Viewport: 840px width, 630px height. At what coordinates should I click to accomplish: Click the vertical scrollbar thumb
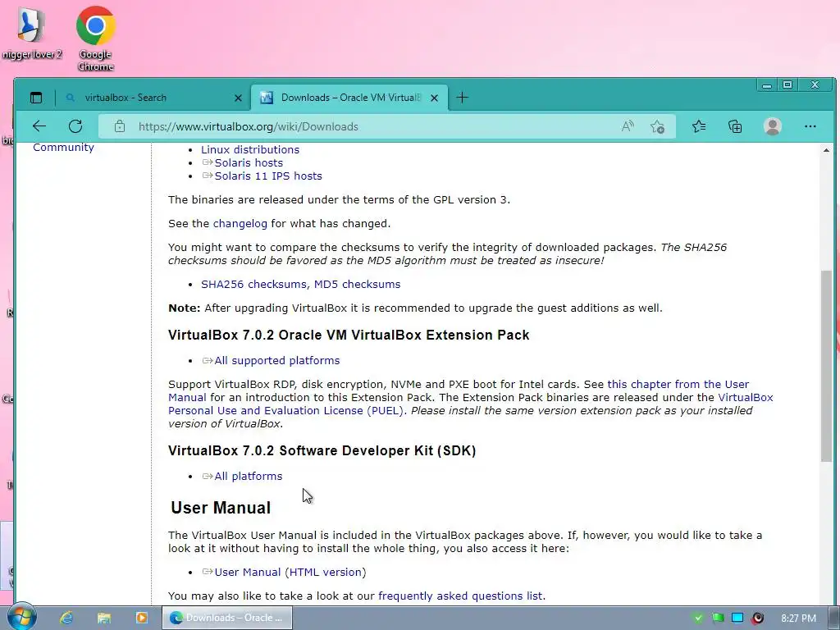tap(826, 365)
